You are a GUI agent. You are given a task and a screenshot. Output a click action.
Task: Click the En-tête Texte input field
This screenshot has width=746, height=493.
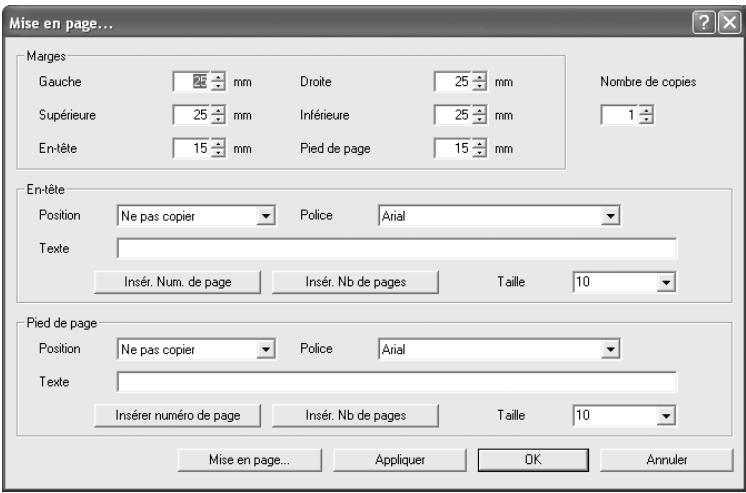tap(397, 248)
